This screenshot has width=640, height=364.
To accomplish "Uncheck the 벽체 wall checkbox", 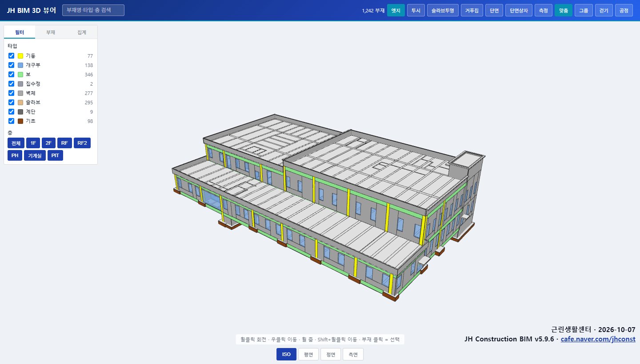I will point(12,93).
